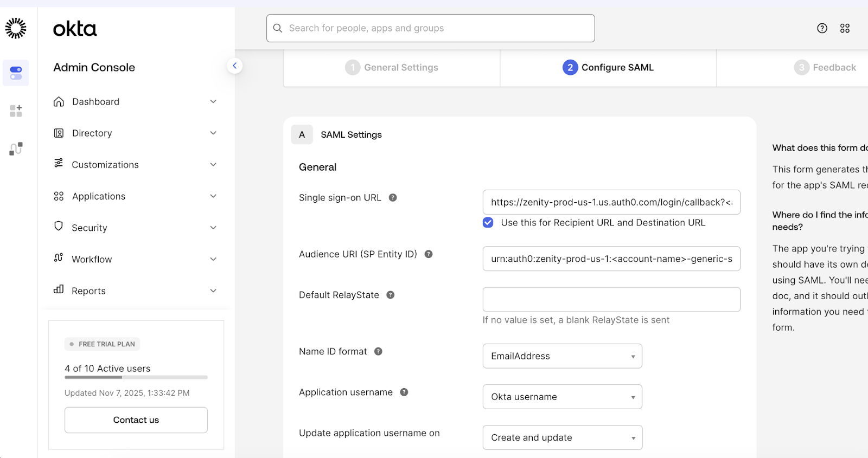Screen dimensions: 868x458
Task: Expand the Dashboard menu chevron
Action: (x=213, y=101)
